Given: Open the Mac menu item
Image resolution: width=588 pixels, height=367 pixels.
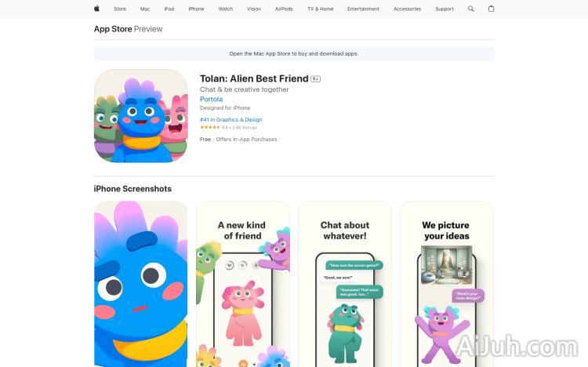Looking at the screenshot, I should (x=145, y=9).
